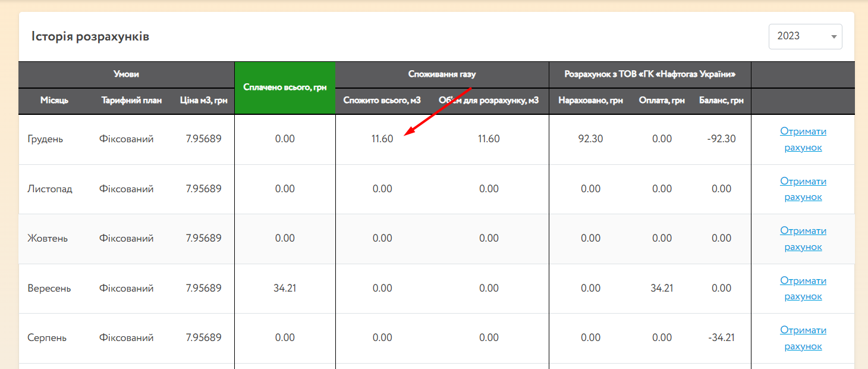Select the Умови group header
Screen dimensions: 868x369
tap(126, 74)
